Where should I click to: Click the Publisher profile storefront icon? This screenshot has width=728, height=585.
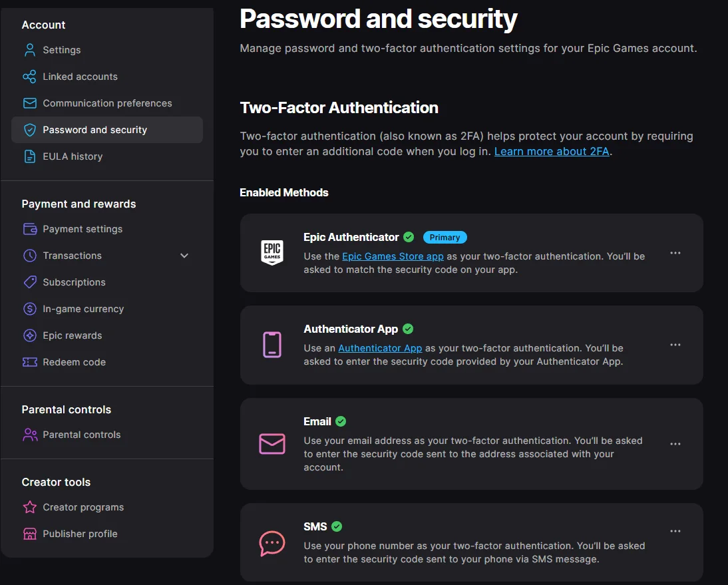pos(30,534)
